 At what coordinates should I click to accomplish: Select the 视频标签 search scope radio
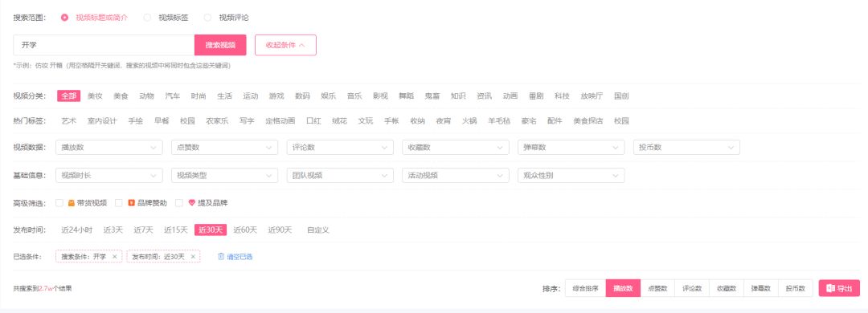coord(147,18)
